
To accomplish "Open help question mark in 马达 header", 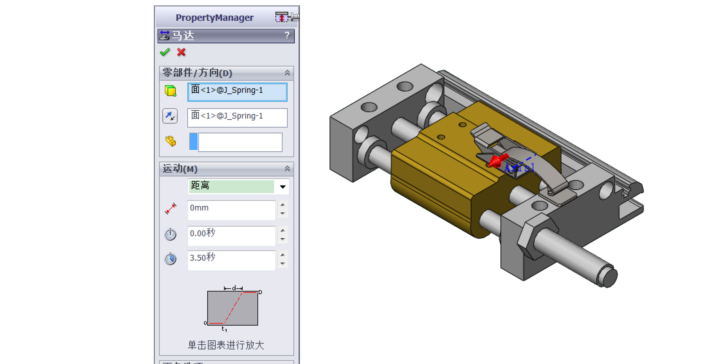I will coord(287,36).
